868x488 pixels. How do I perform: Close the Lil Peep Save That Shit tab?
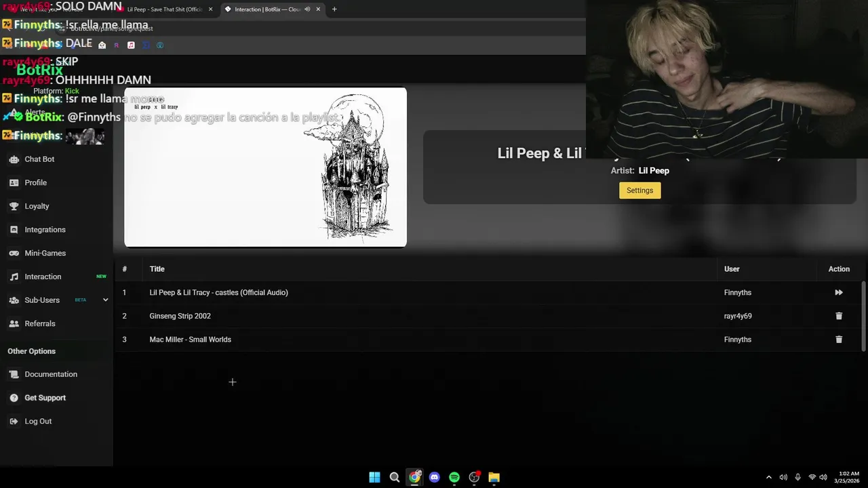[210, 9]
